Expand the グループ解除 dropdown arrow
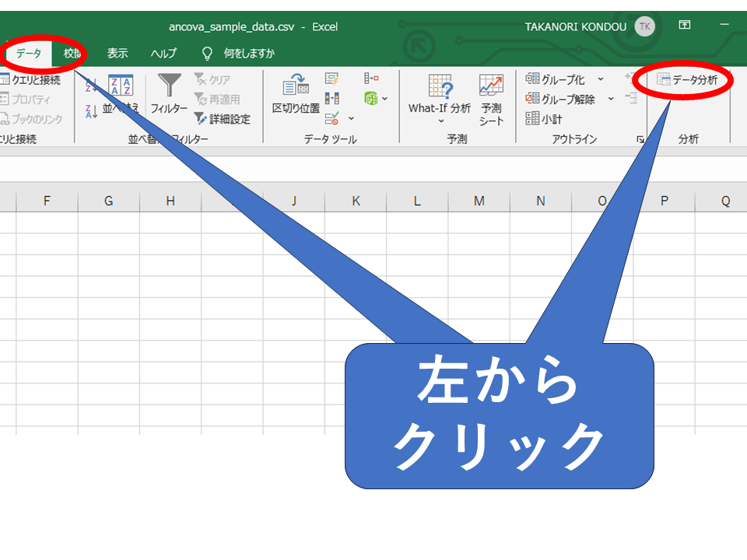 [x=611, y=99]
